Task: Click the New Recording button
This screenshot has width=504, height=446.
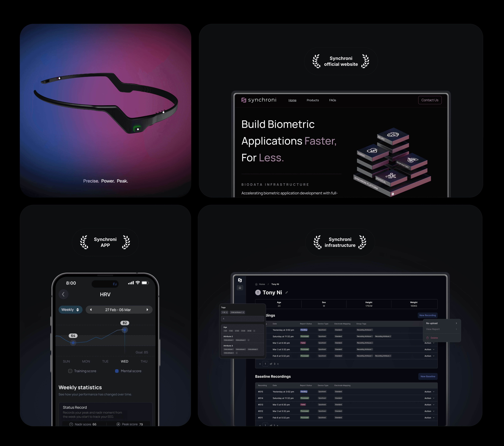Action: point(428,315)
